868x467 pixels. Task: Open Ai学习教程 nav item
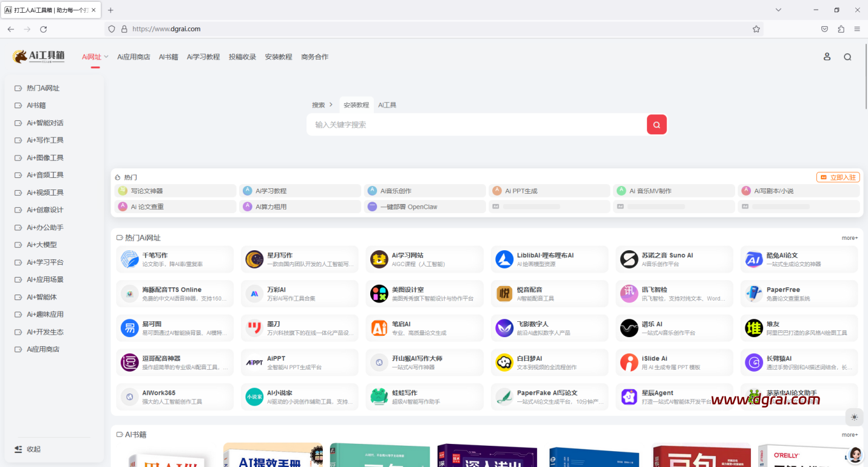(203, 56)
